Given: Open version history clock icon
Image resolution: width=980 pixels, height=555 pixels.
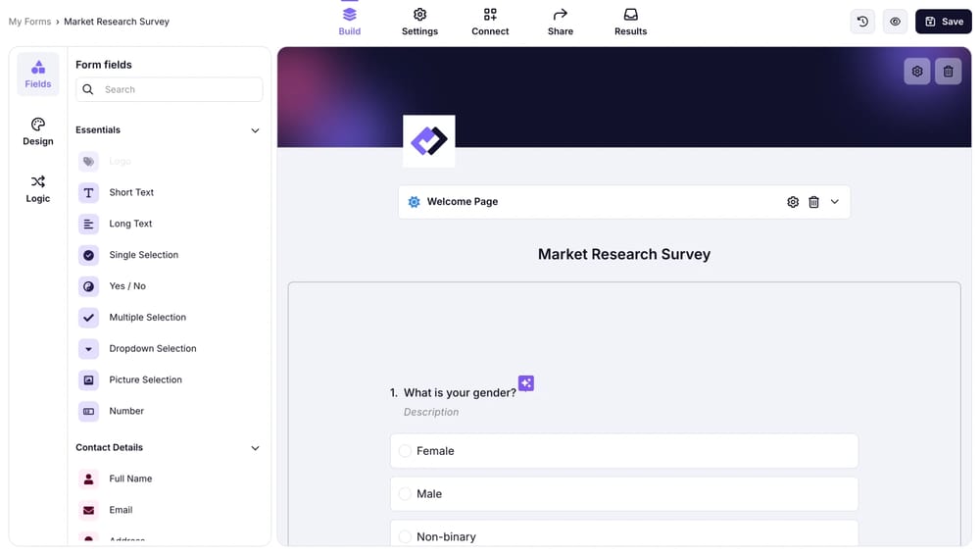Looking at the screenshot, I should 862,22.
